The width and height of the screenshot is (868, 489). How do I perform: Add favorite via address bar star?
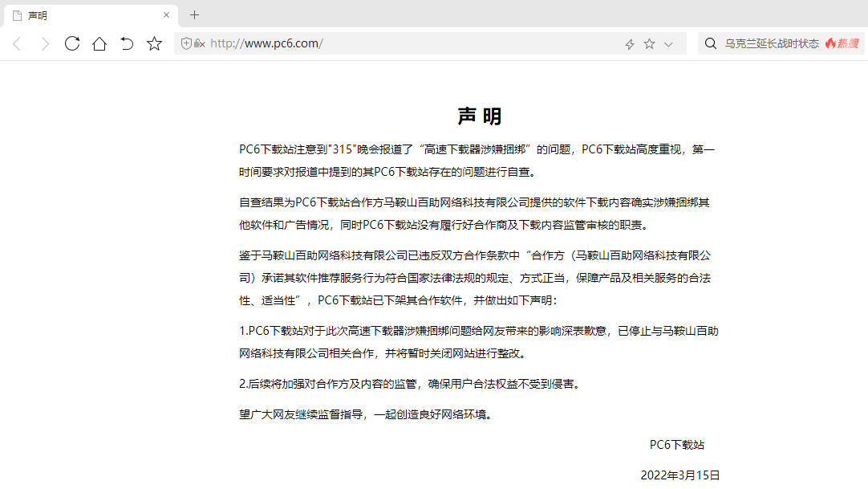(649, 43)
